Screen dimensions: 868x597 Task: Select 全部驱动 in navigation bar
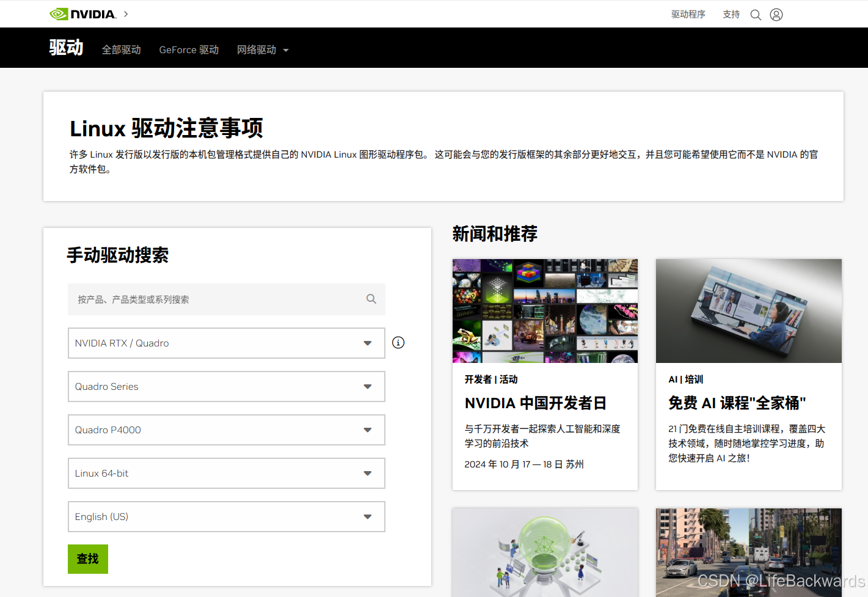point(122,49)
